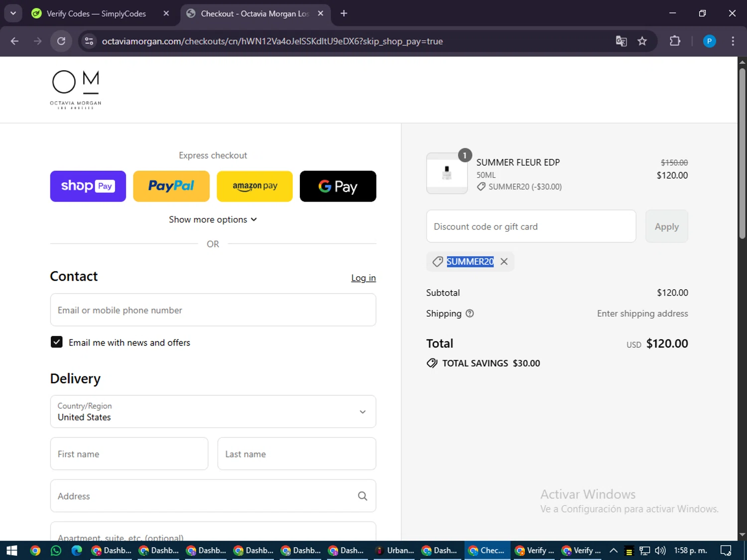Click TOTAL SAVINGS $30.00 text
747x560 pixels.
[491, 363]
